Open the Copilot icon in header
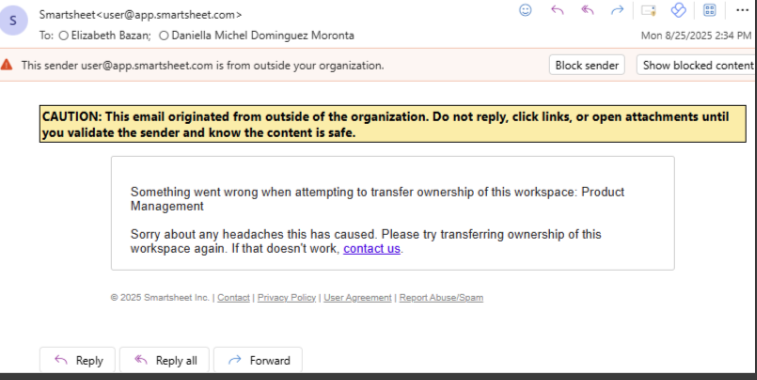Screen dimensions: 757x380 coord(678,10)
